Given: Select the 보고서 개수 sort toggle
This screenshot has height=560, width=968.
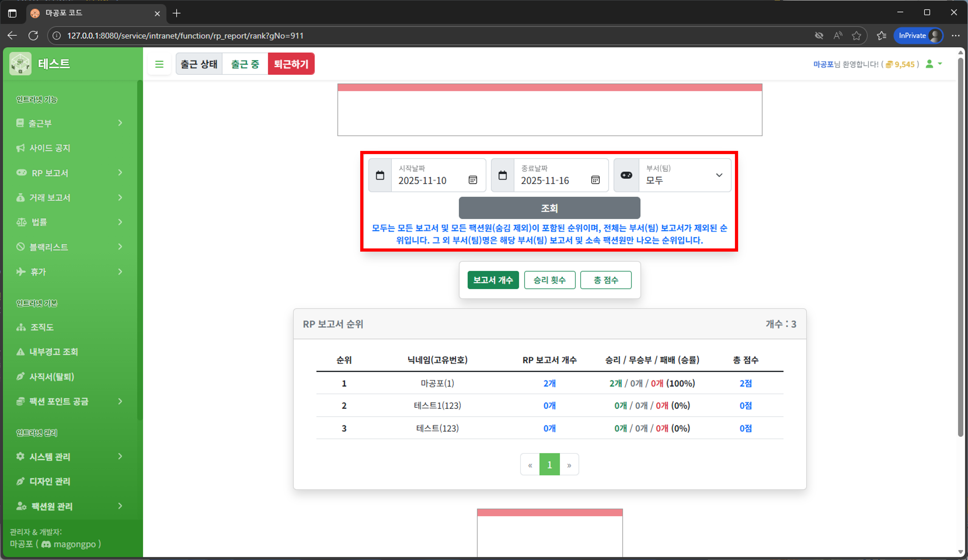Looking at the screenshot, I should click(493, 280).
